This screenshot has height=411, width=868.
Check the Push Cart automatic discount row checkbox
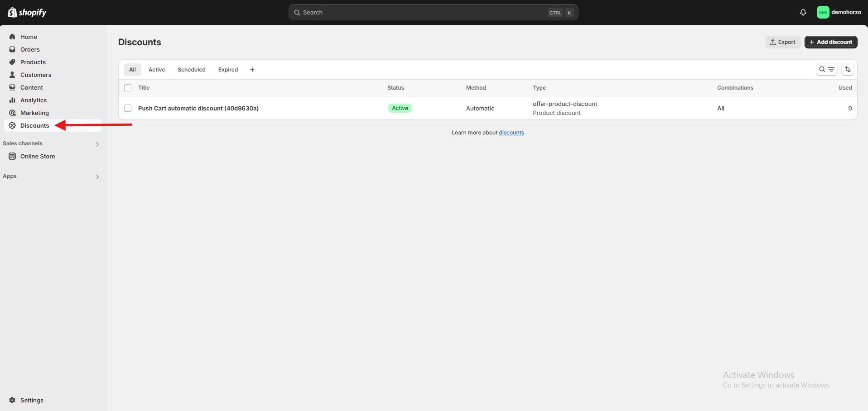click(x=128, y=108)
